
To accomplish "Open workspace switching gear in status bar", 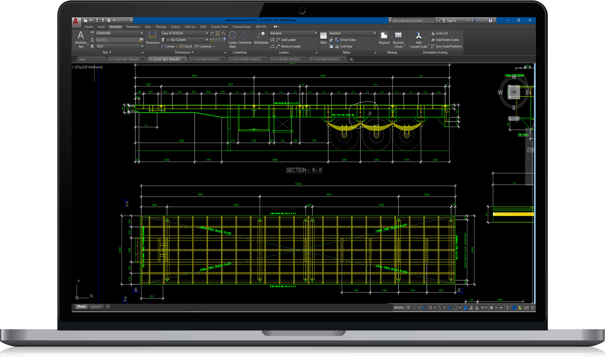I will pos(491,308).
